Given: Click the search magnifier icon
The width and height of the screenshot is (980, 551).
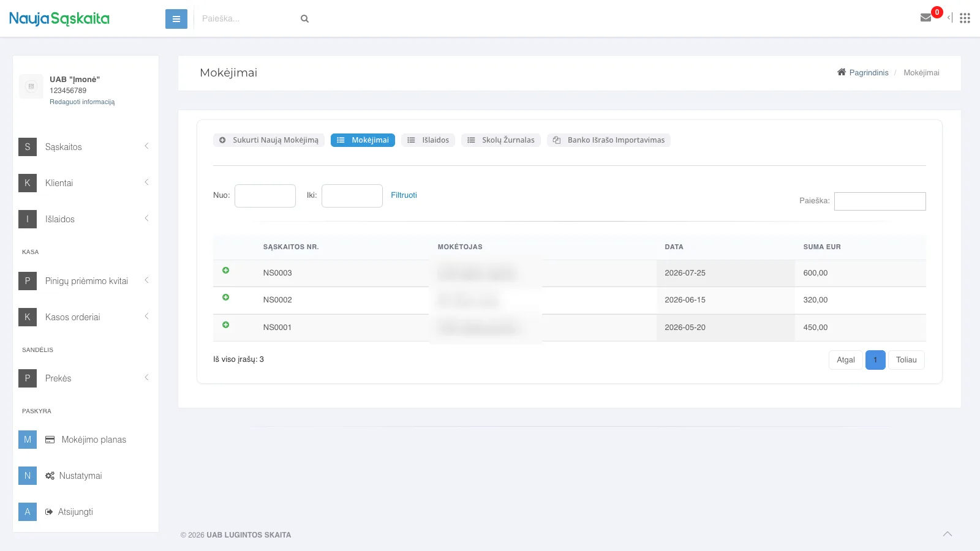Looking at the screenshot, I should click(304, 19).
